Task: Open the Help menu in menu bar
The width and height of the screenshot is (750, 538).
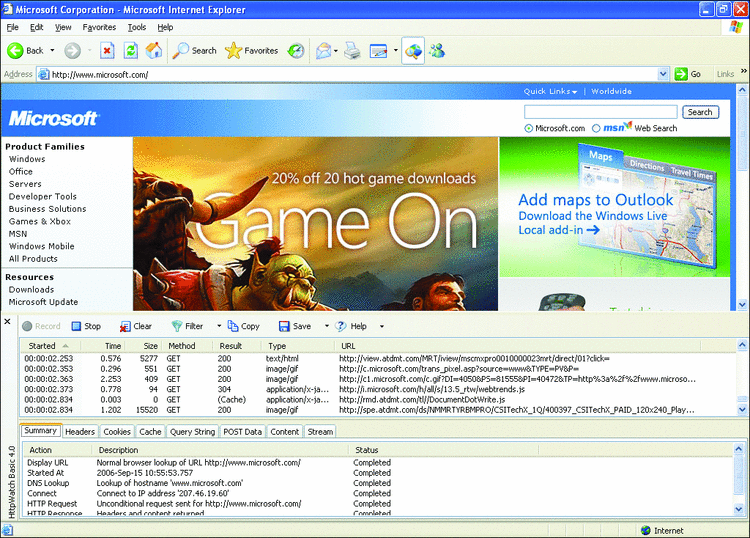Action: (x=165, y=27)
